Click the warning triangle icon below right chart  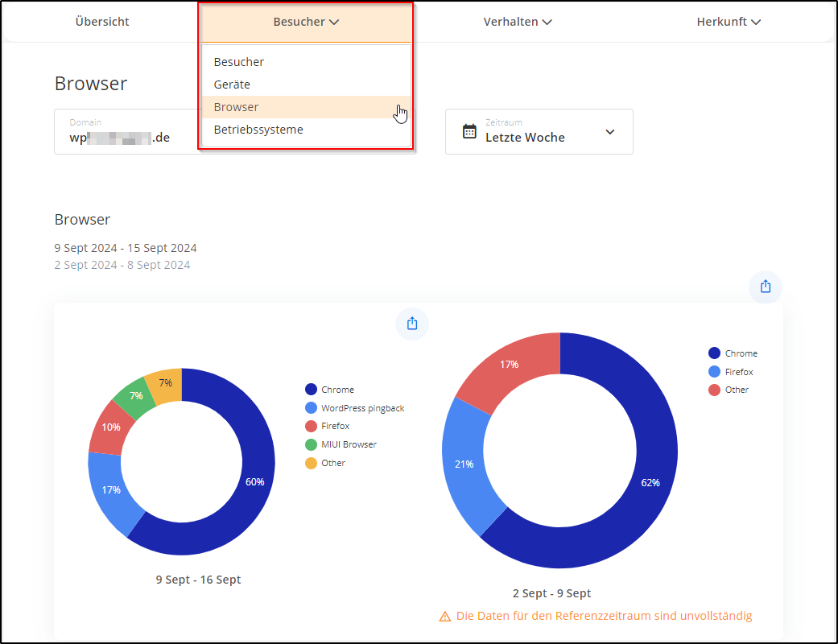(445, 617)
